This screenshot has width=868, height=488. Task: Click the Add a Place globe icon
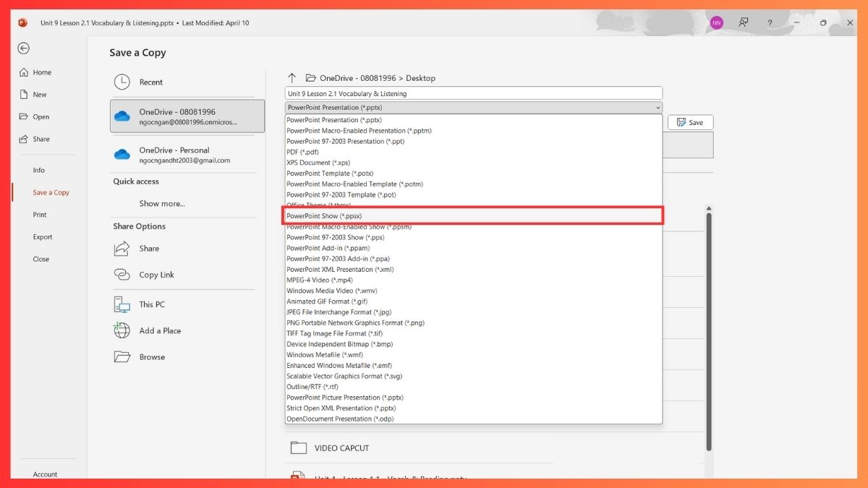coord(122,330)
